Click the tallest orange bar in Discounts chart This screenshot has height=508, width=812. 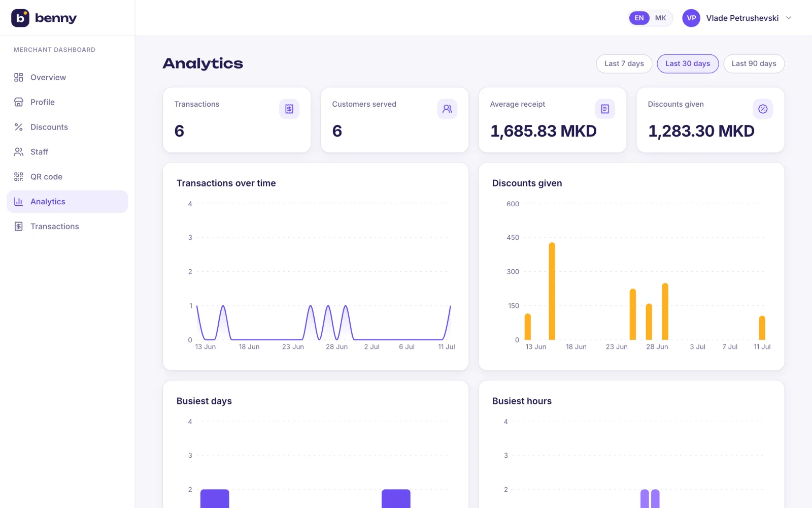552,291
